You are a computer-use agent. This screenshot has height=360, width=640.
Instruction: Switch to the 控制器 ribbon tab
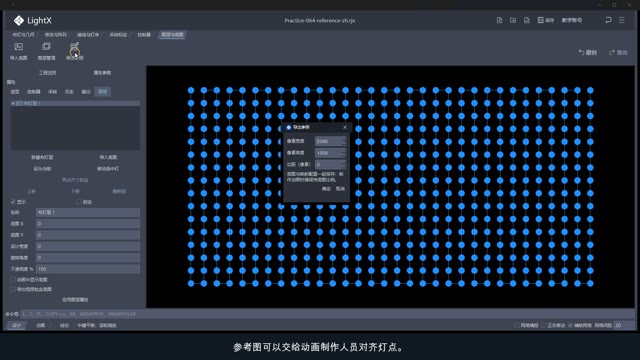(x=144, y=35)
